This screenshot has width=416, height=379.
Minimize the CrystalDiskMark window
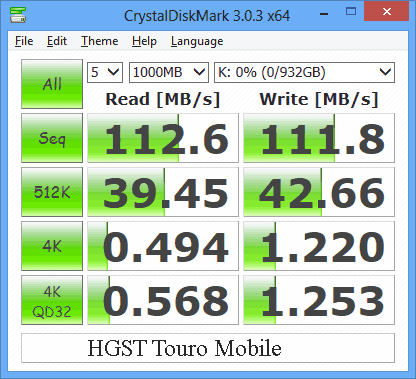(324, 13)
